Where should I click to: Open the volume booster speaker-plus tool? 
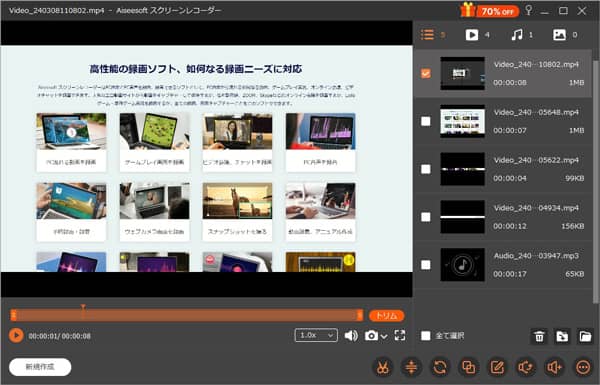554,367
